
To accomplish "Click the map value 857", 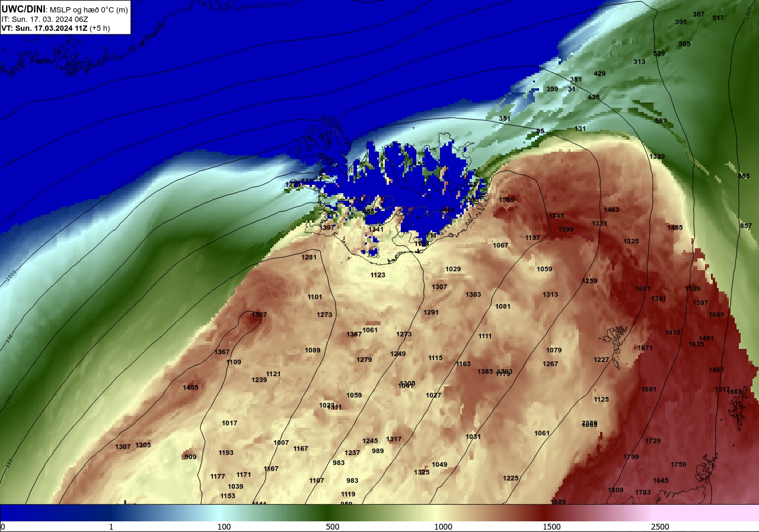I will (x=746, y=226).
